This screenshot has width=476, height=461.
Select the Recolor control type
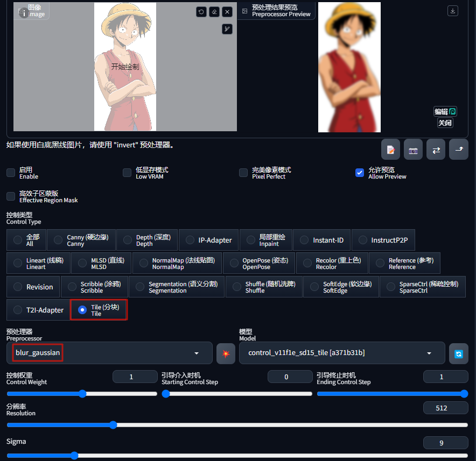click(332, 263)
